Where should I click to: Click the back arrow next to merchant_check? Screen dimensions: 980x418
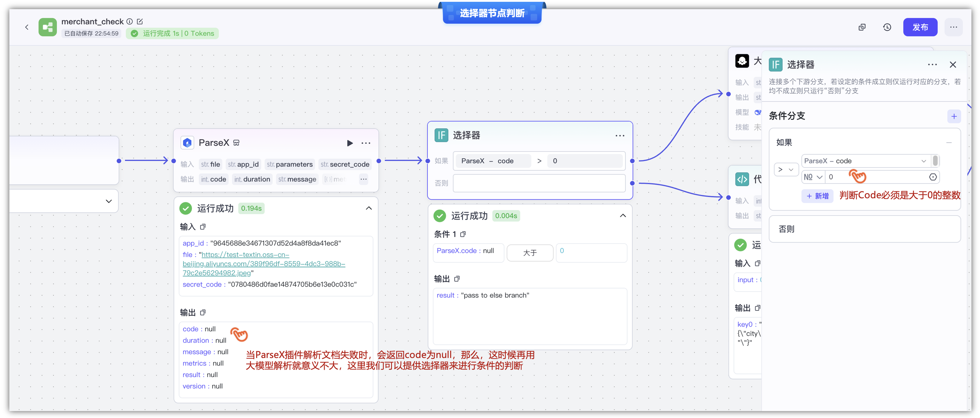(27, 27)
